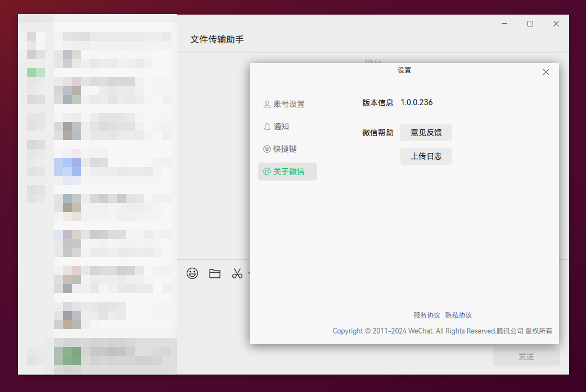586x392 pixels.
Task: Click the 发送 button in chat window
Action: (x=526, y=357)
